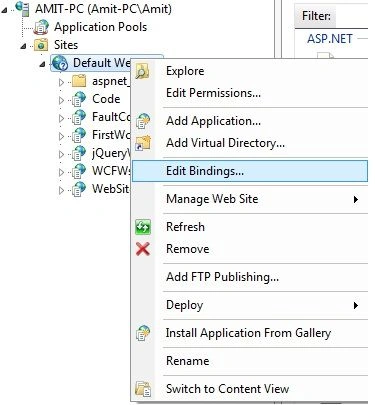The image size is (375, 405).
Task: Click the ASP.NET group heading
Action: pyautogui.click(x=330, y=39)
